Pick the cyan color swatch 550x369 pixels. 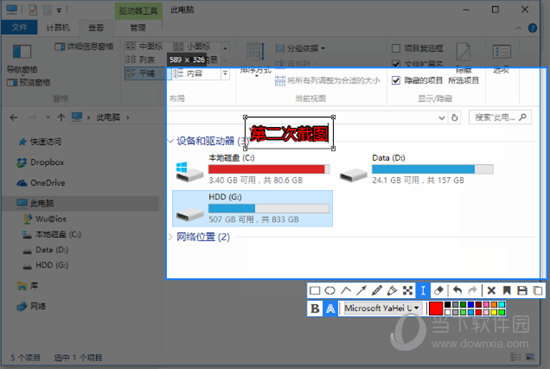tap(502, 305)
